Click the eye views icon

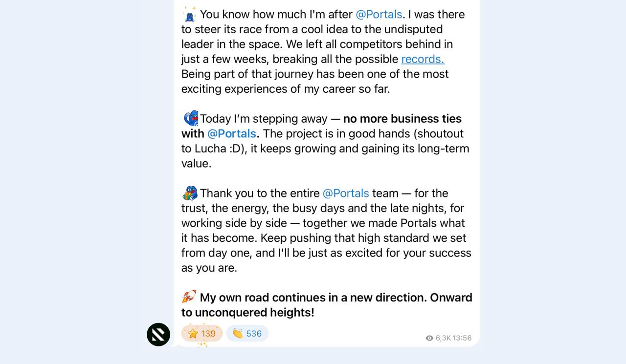click(429, 338)
